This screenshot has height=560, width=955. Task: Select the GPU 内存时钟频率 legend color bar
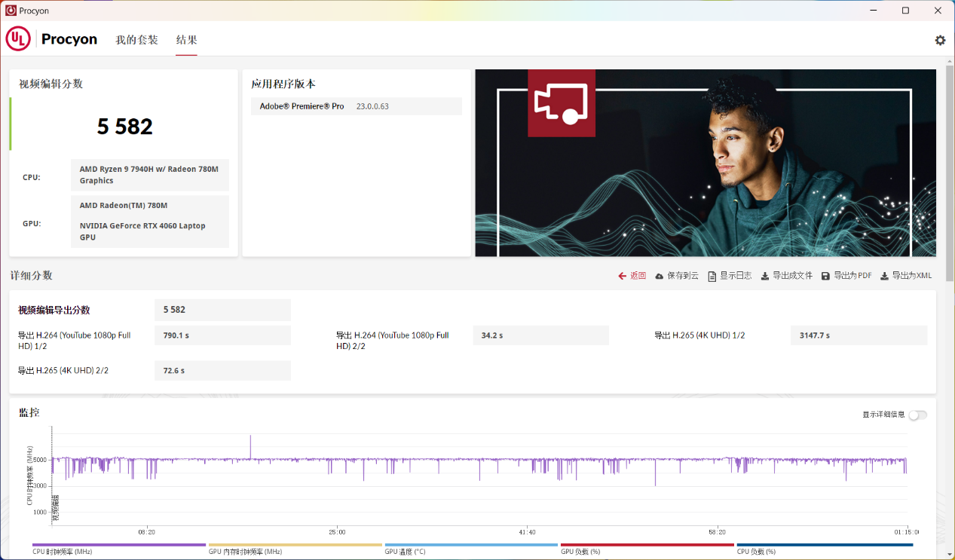(295, 544)
